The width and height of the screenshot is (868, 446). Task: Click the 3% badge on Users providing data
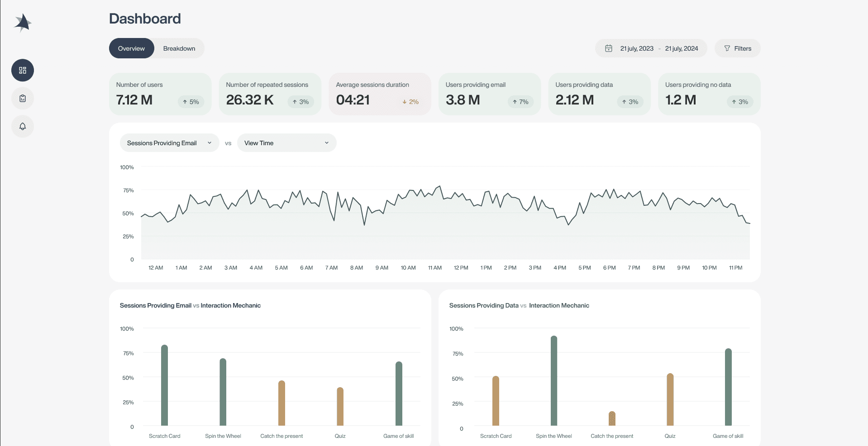pos(630,102)
